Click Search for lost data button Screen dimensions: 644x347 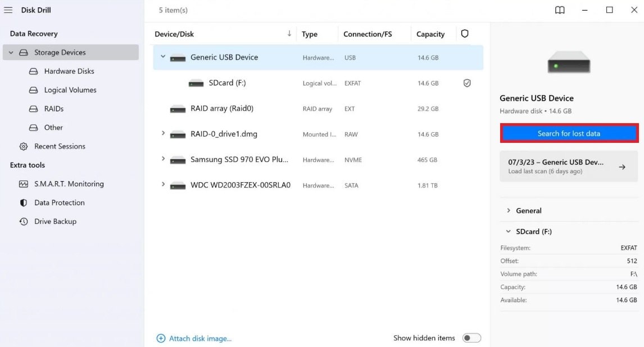[x=569, y=133]
